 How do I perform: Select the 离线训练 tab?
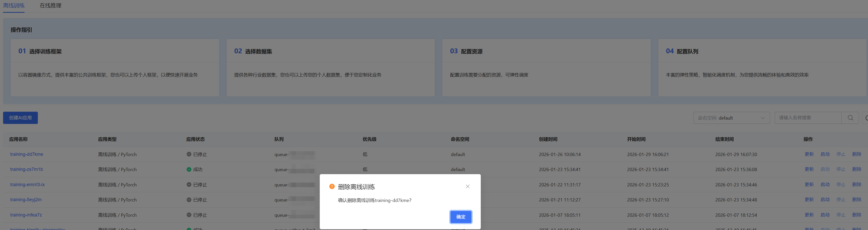coord(14,6)
